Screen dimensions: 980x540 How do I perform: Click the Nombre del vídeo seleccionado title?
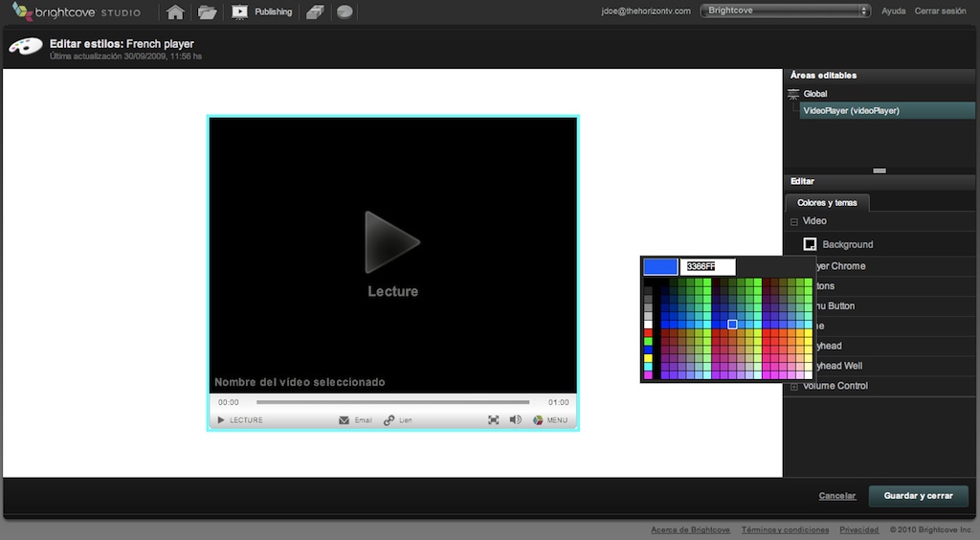300,382
